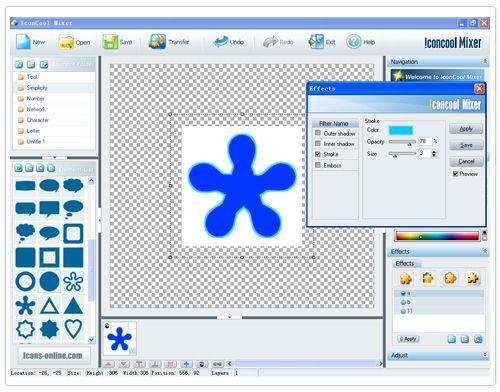
Task: Pick the solid triangle shape
Action: click(x=73, y=306)
